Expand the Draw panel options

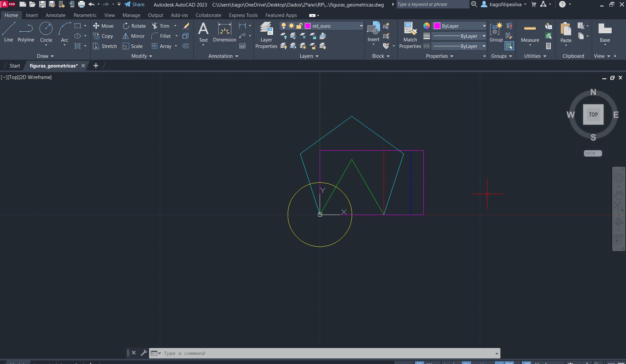tap(45, 56)
